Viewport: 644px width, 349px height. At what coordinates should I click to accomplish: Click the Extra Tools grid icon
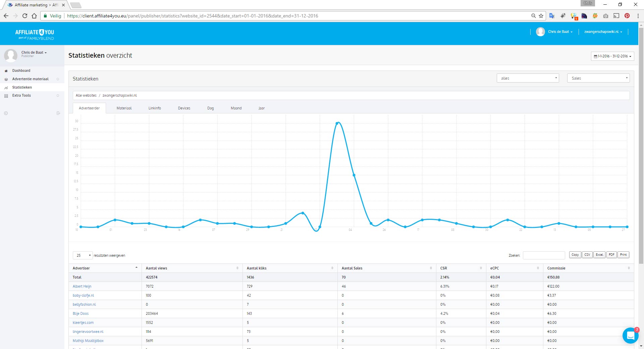(x=6, y=96)
